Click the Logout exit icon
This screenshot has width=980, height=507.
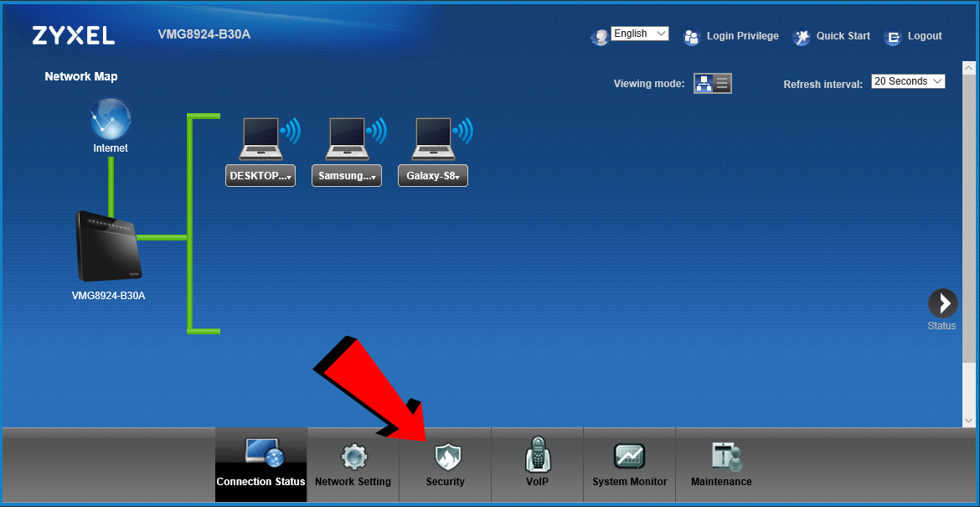[893, 38]
